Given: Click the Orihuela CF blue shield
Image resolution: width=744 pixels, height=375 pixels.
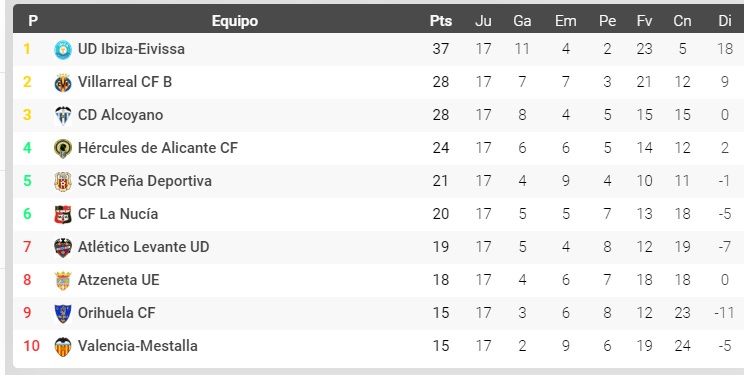Looking at the screenshot, I should pos(63,313).
